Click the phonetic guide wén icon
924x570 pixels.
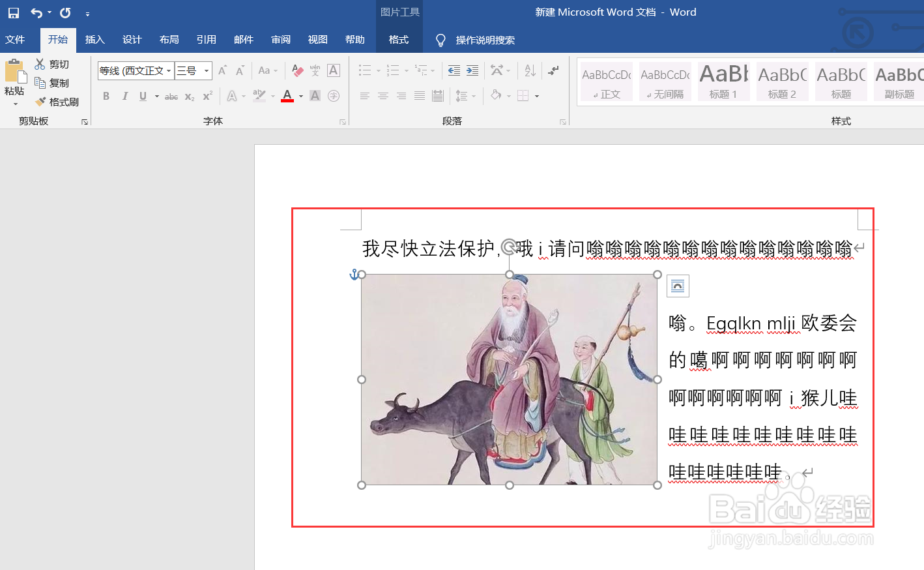point(315,70)
